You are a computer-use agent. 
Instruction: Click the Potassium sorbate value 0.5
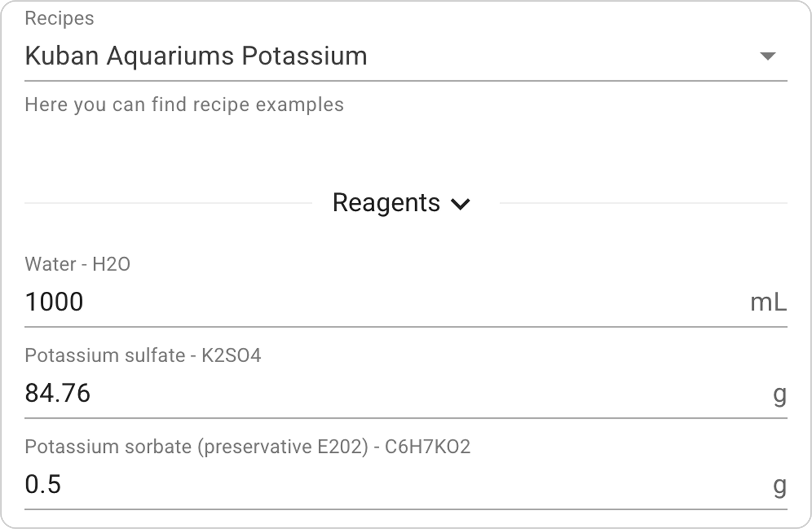point(43,484)
